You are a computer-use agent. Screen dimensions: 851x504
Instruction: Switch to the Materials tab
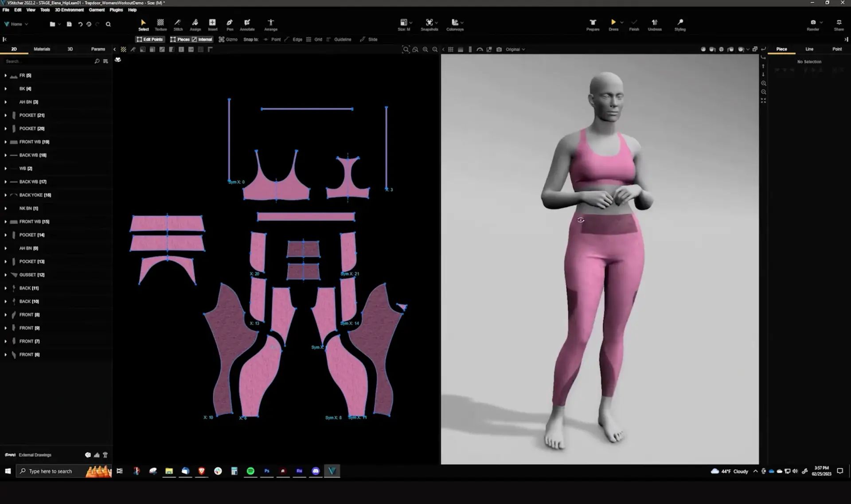(x=42, y=49)
